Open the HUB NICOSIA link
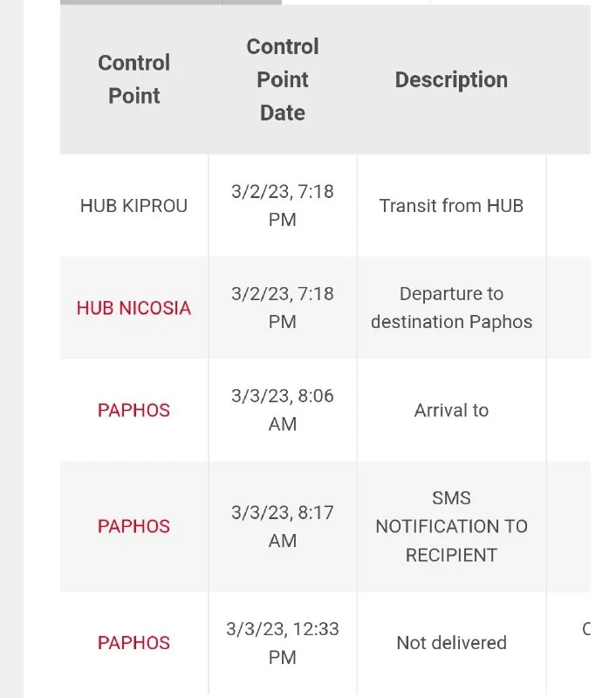616x698 pixels. click(133, 308)
